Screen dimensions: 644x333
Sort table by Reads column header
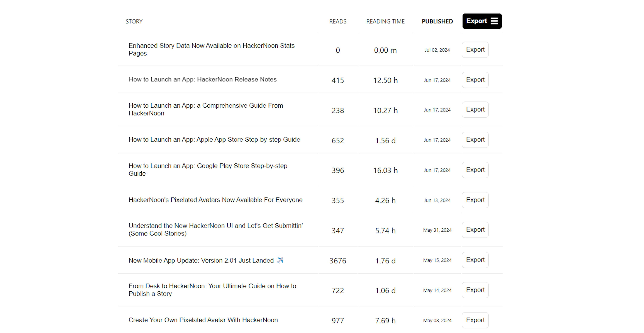tap(337, 21)
